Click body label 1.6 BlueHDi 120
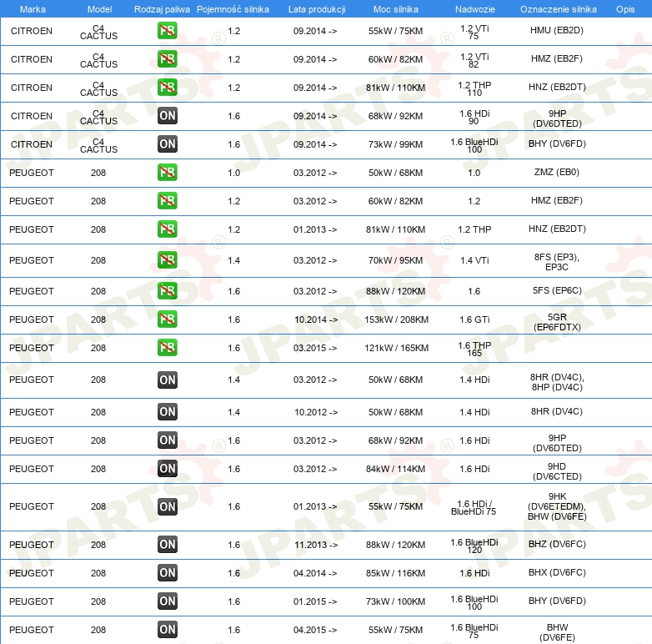This screenshot has height=644, width=652. 474,546
